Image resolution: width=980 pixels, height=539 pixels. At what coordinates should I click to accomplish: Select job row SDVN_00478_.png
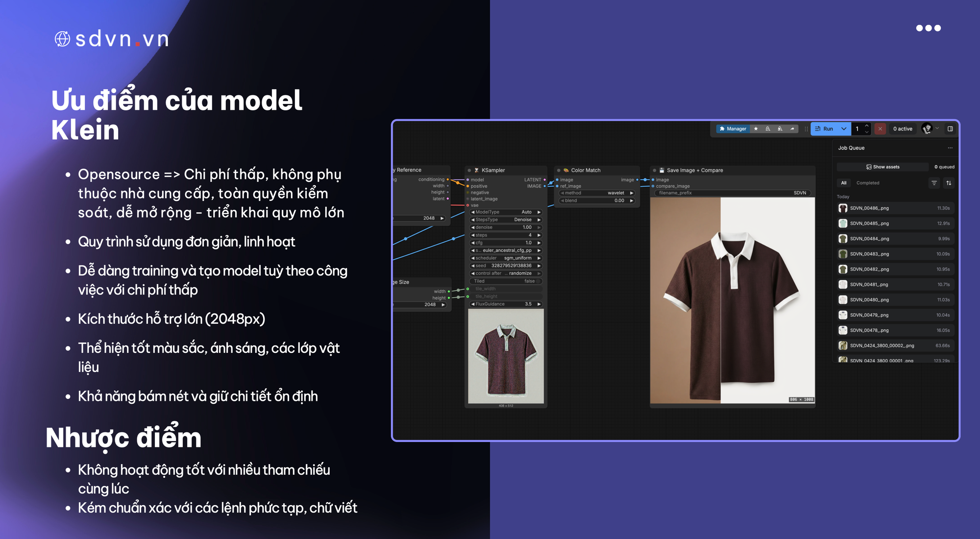tap(896, 330)
